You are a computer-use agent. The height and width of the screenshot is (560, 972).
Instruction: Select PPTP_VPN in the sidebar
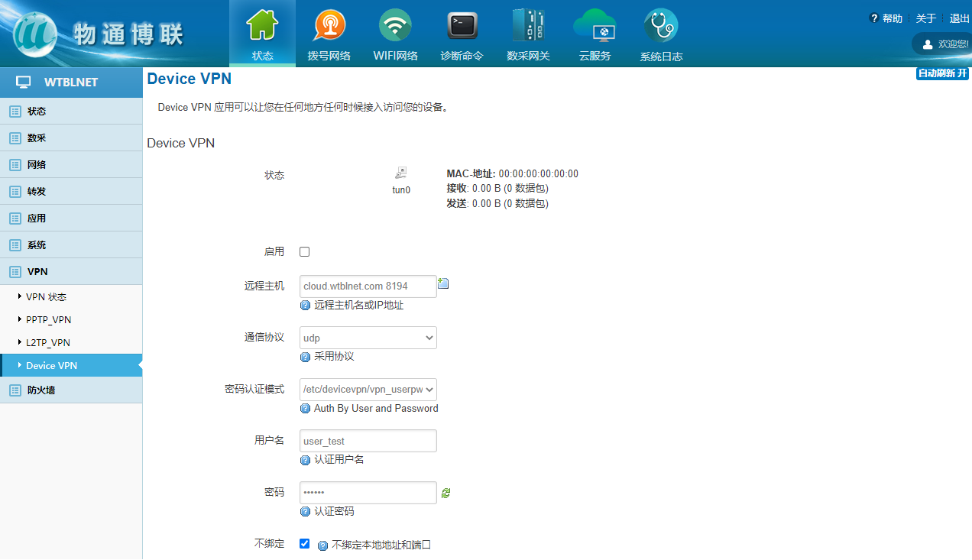[49, 320]
